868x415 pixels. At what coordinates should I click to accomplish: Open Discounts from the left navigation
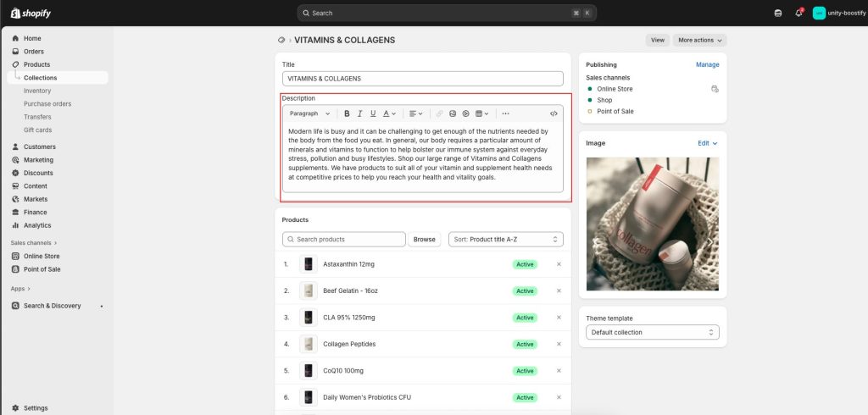tap(38, 173)
